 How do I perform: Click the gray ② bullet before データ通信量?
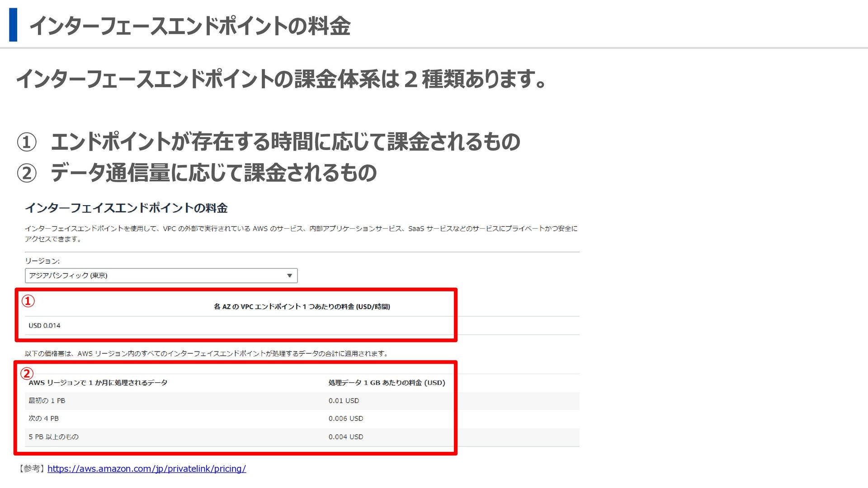click(x=27, y=174)
